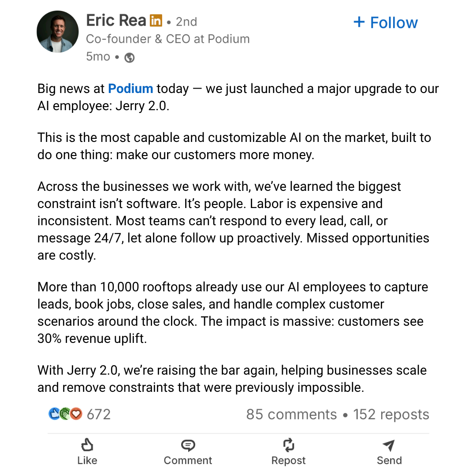Click the plus sign beside Follow
The width and height of the screenshot is (476, 476).
coord(359,22)
